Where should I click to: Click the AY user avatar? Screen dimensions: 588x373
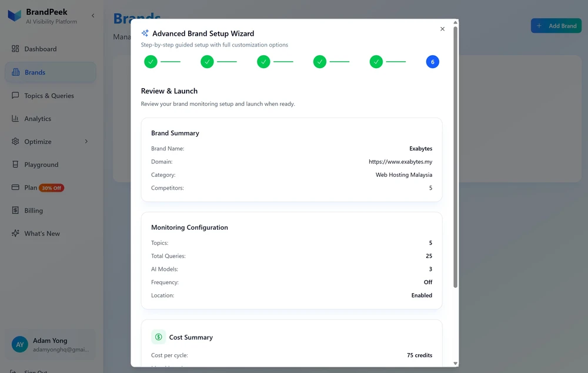coord(20,345)
